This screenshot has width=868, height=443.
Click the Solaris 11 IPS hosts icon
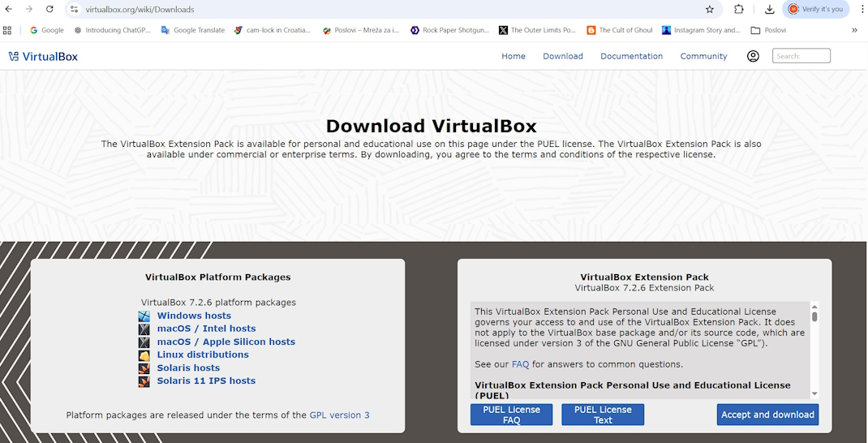tap(144, 381)
